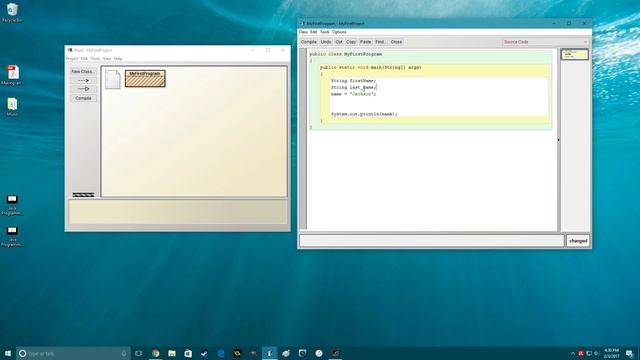Viewport: 640px width, 360px height.
Task: Click Paste in the editor toolbar
Action: coord(366,42)
